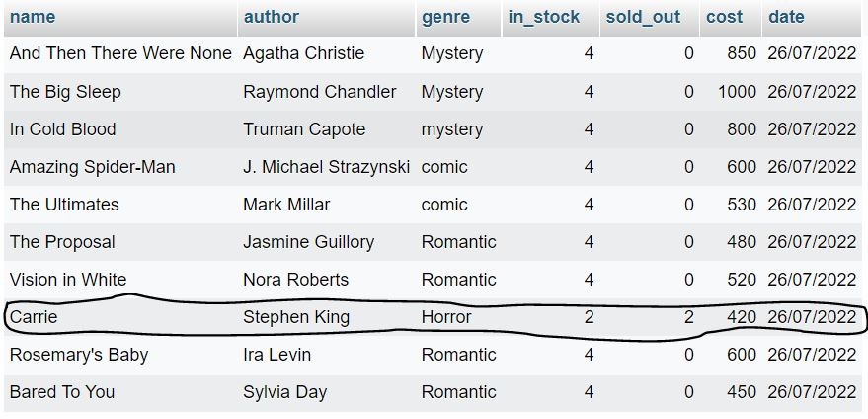The image size is (868, 419).
Task: Select And Then There Were None cell
Action: coord(120,53)
